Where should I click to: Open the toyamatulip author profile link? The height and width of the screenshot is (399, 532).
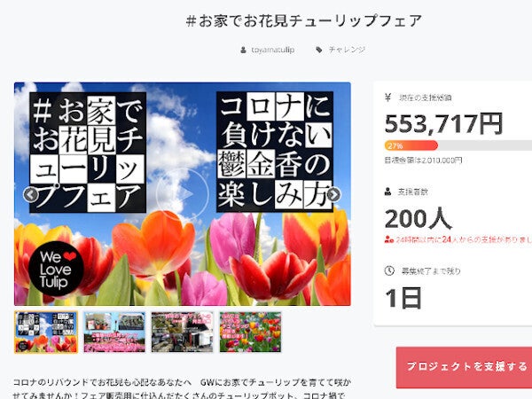coord(272,50)
